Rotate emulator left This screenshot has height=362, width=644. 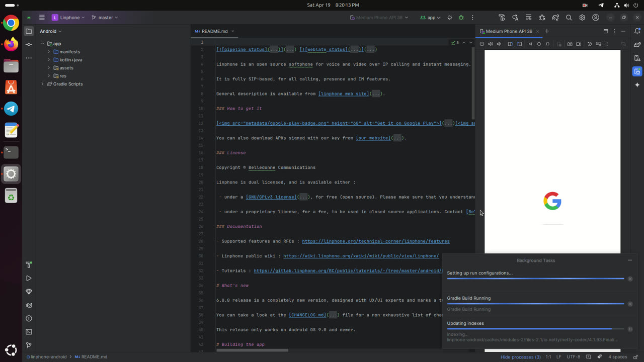pos(510,44)
